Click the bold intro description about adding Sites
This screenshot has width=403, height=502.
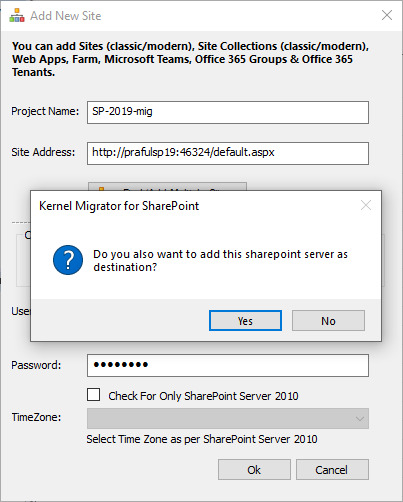[190, 59]
